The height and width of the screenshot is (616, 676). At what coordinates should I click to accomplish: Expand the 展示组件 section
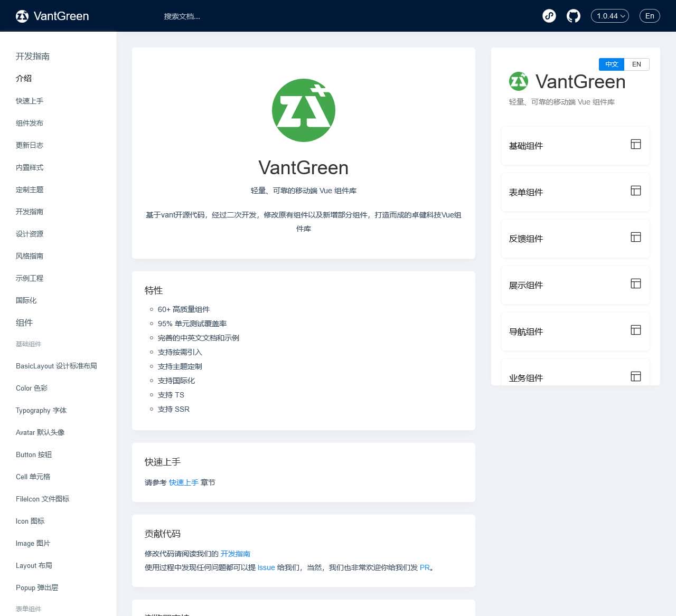coord(575,285)
